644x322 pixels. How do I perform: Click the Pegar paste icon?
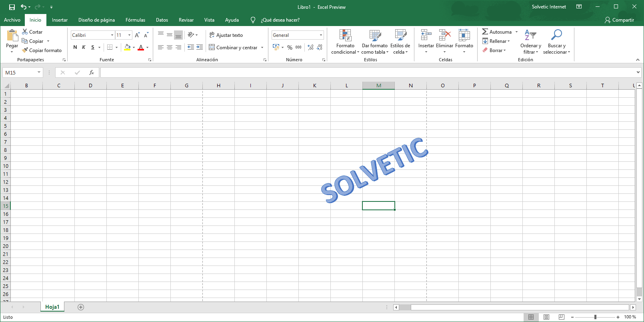(x=12, y=36)
